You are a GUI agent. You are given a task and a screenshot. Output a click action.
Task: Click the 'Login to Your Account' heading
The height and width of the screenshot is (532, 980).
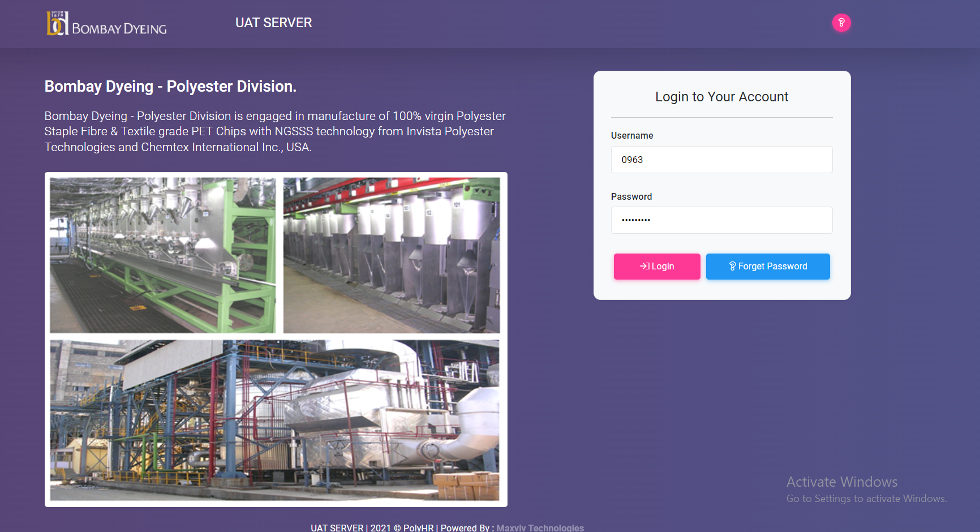[x=721, y=97]
